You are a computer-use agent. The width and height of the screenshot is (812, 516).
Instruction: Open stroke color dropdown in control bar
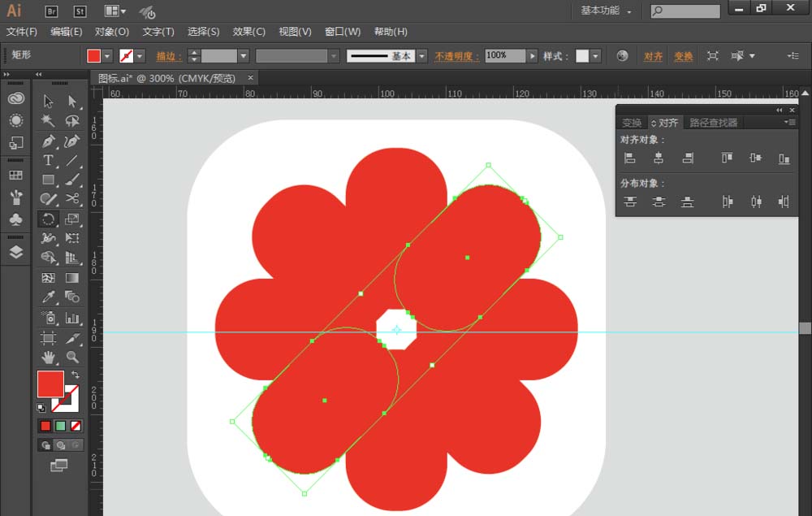tap(140, 55)
